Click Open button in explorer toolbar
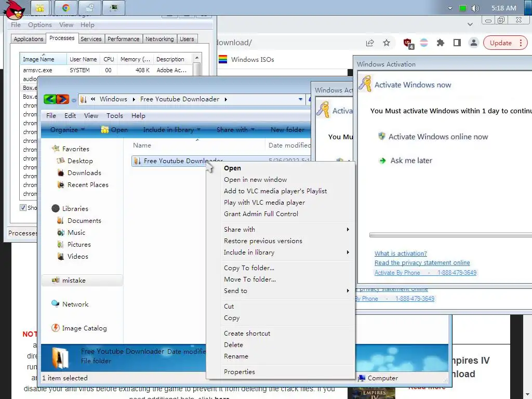The image size is (532, 399). tap(114, 129)
